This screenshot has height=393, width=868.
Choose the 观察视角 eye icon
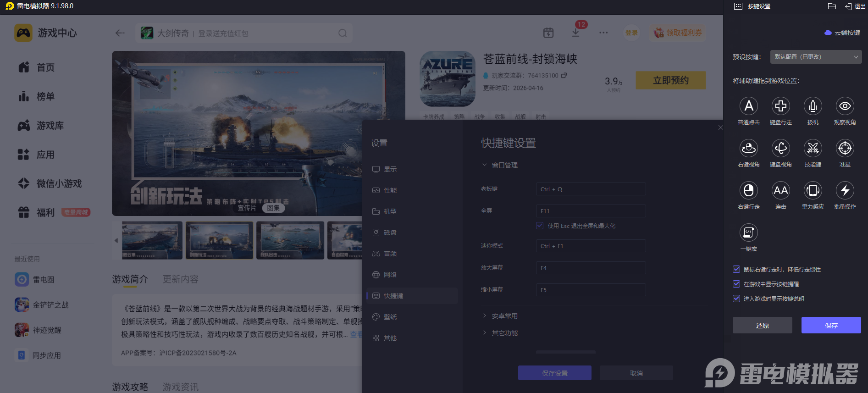(845, 106)
